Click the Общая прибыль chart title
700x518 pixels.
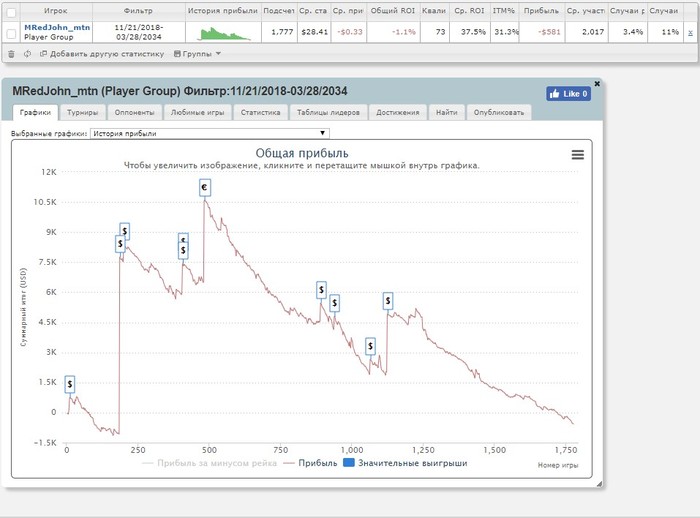[x=302, y=153]
